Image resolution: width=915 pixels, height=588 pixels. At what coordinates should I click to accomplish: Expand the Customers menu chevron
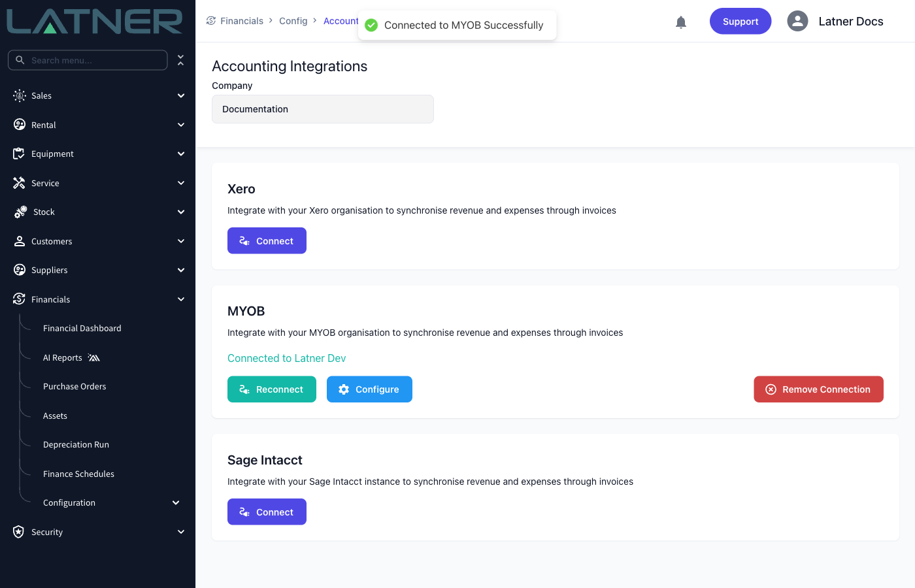(181, 241)
